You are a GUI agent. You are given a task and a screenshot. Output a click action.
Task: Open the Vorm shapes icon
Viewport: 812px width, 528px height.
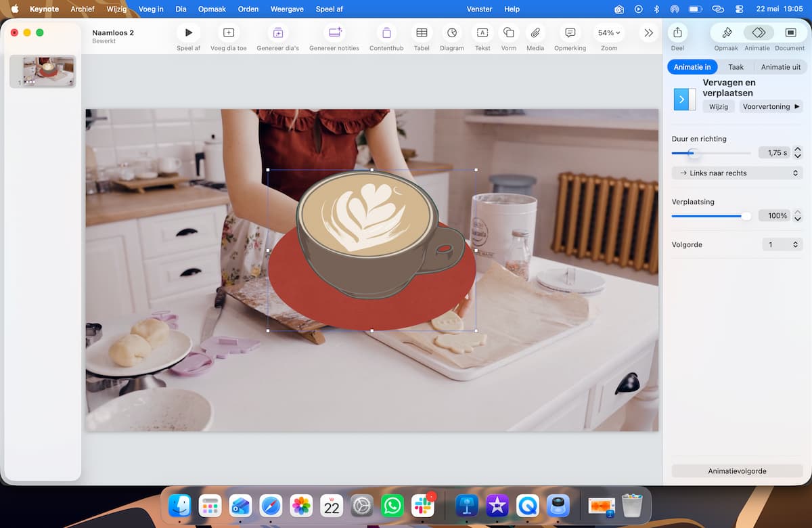click(x=509, y=33)
